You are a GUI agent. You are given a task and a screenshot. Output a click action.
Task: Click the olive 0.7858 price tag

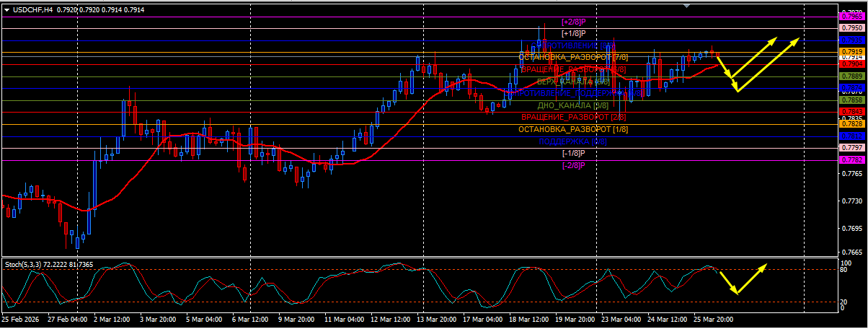851,100
